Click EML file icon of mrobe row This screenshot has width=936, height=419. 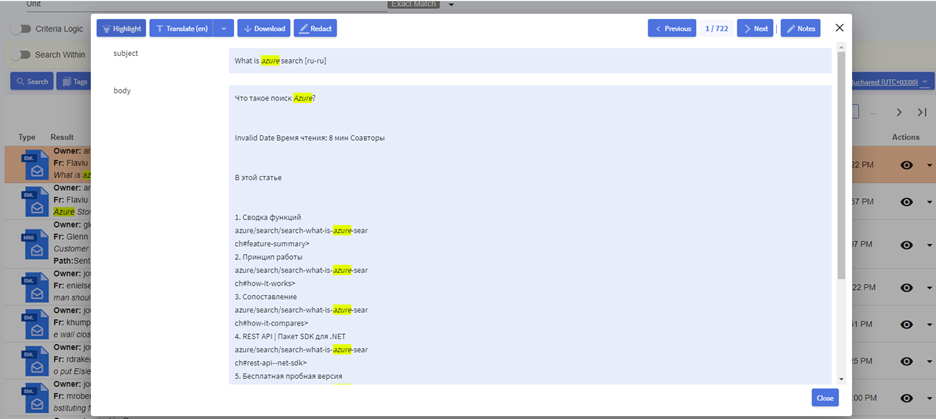pyautogui.click(x=36, y=398)
